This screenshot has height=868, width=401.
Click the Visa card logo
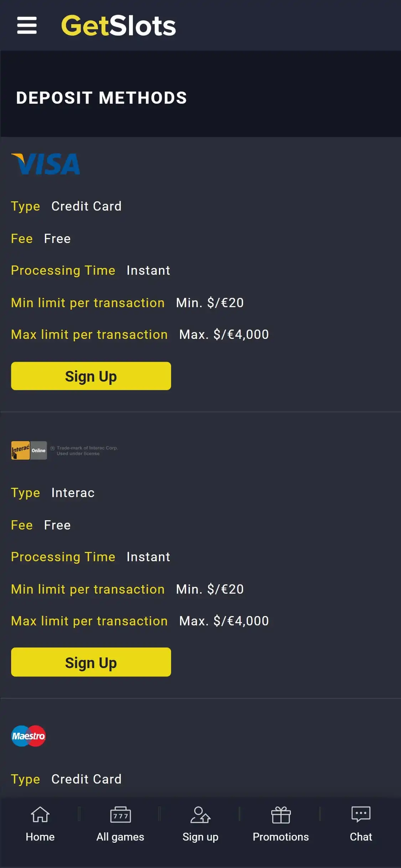pos(46,164)
